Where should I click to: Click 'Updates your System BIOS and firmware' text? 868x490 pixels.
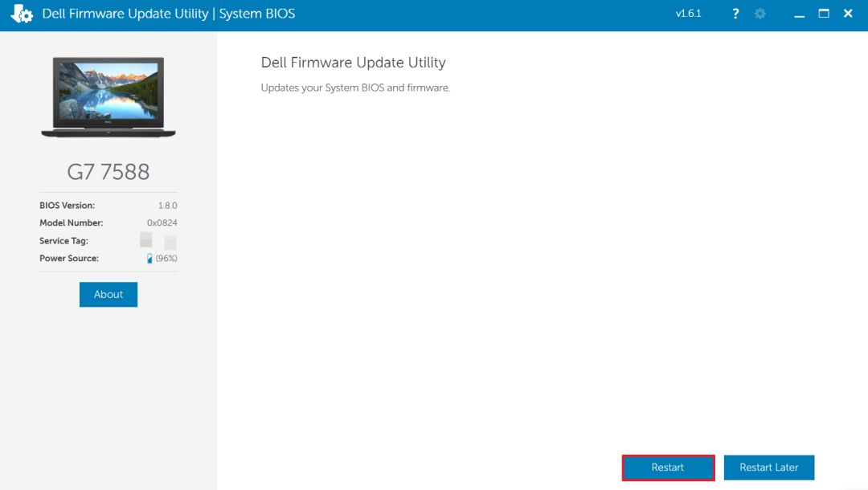click(355, 88)
